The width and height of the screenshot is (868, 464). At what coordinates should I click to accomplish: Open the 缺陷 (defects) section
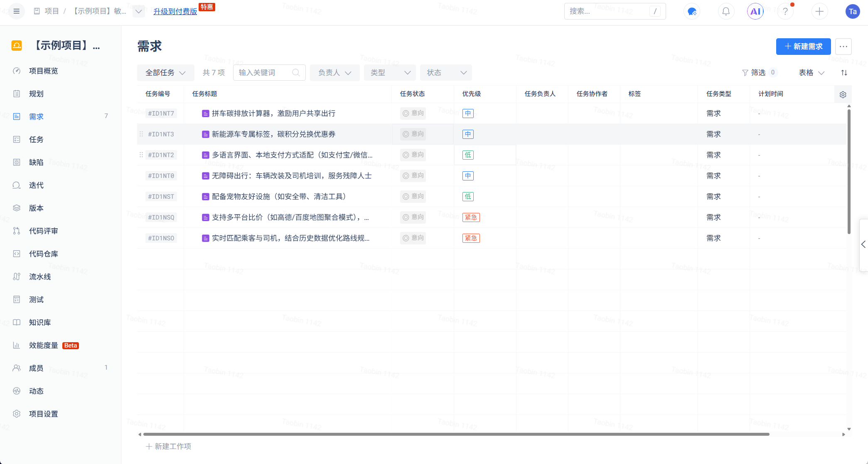(x=36, y=162)
